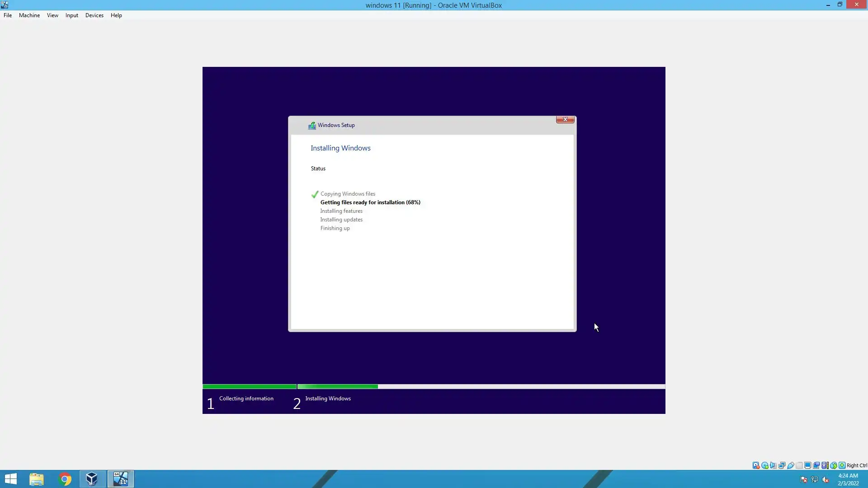Click the network adapters status icon
This screenshot has height=488, width=868.
click(x=782, y=465)
